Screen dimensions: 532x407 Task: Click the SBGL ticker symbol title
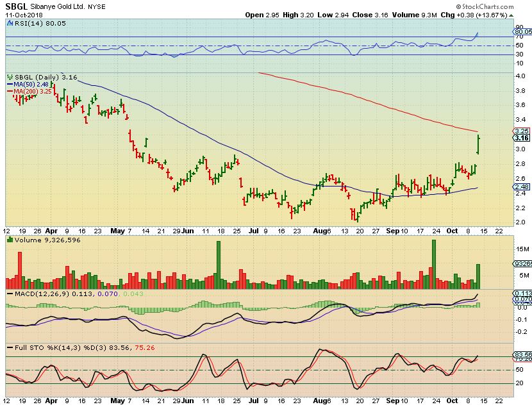(x=17, y=6)
